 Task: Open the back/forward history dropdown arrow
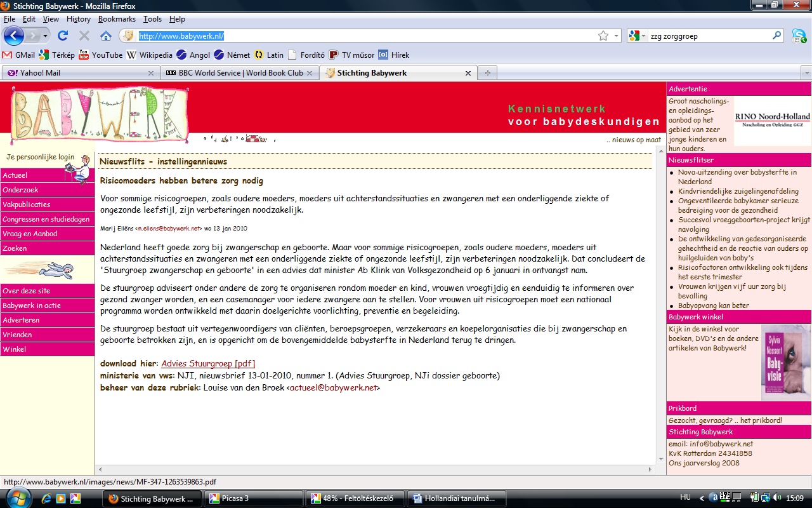[45, 36]
